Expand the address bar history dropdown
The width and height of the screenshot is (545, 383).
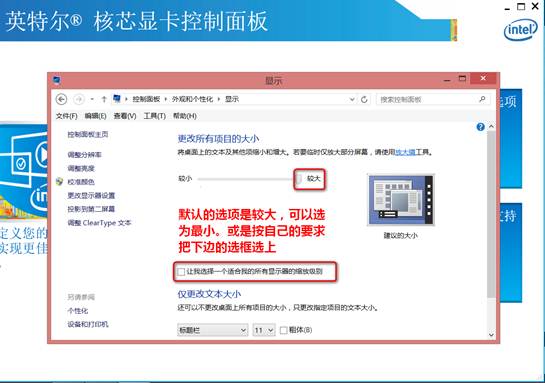[352, 100]
